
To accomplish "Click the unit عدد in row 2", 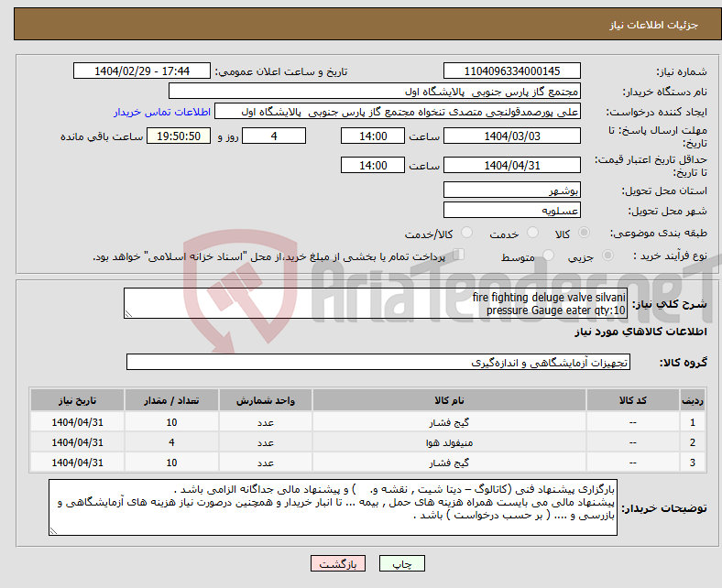I will 266,442.
